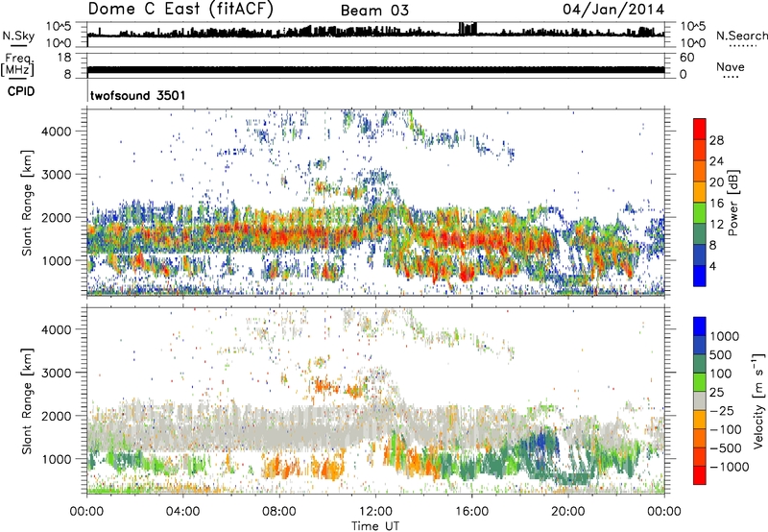Viewport: 768px width, 532px height.
Task: Select the "twofsound 3501" program text
Action: [137, 95]
